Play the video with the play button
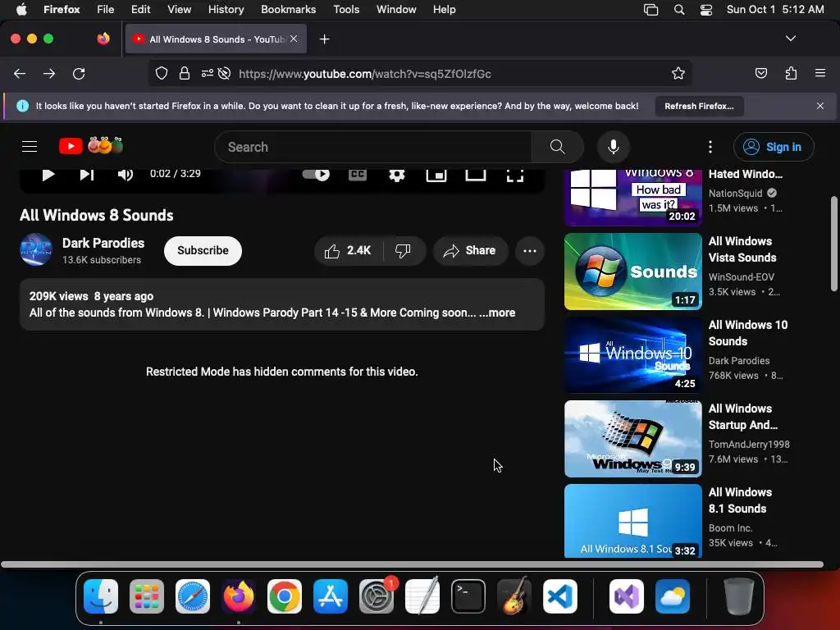 click(48, 175)
